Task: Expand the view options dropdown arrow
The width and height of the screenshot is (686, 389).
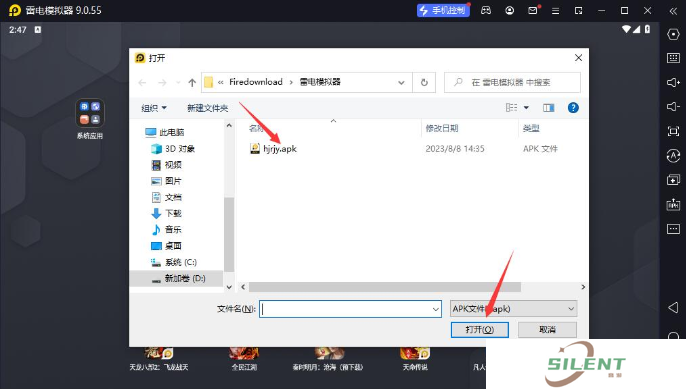Action: tap(526, 108)
